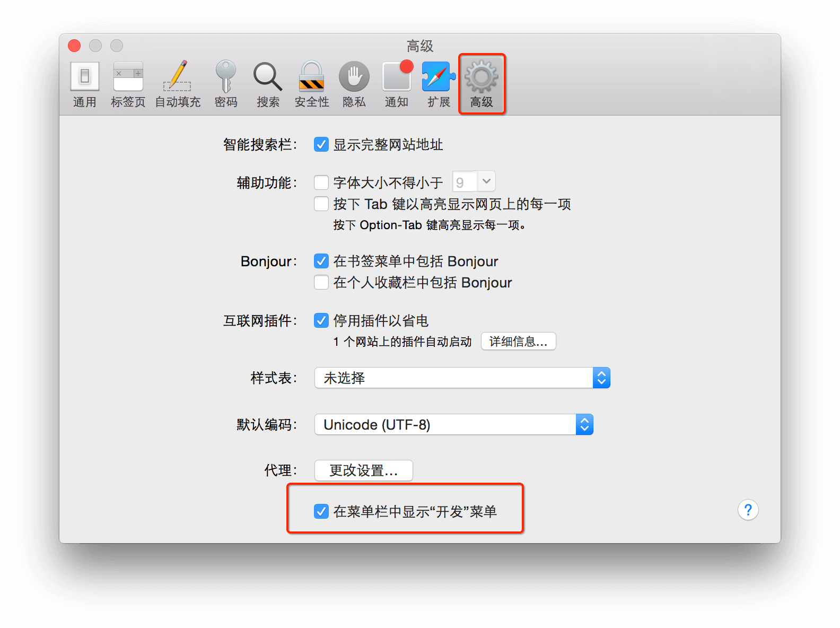
Task: Open the 样式表 dropdown showing 未选择
Action: 462,378
